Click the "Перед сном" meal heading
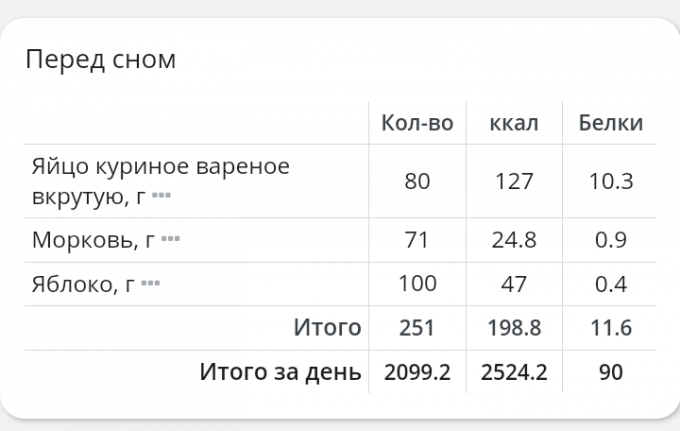680x431 pixels. (100, 59)
